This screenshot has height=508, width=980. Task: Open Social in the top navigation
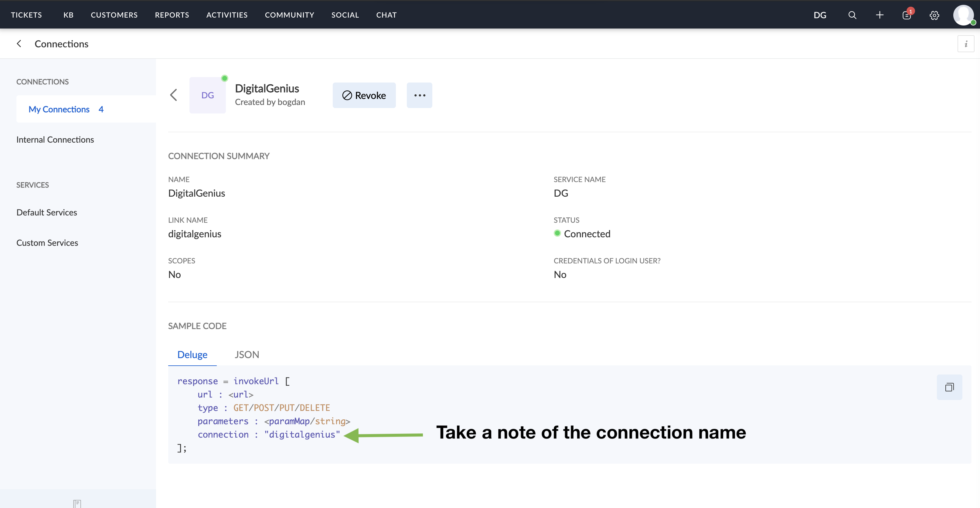pos(345,15)
